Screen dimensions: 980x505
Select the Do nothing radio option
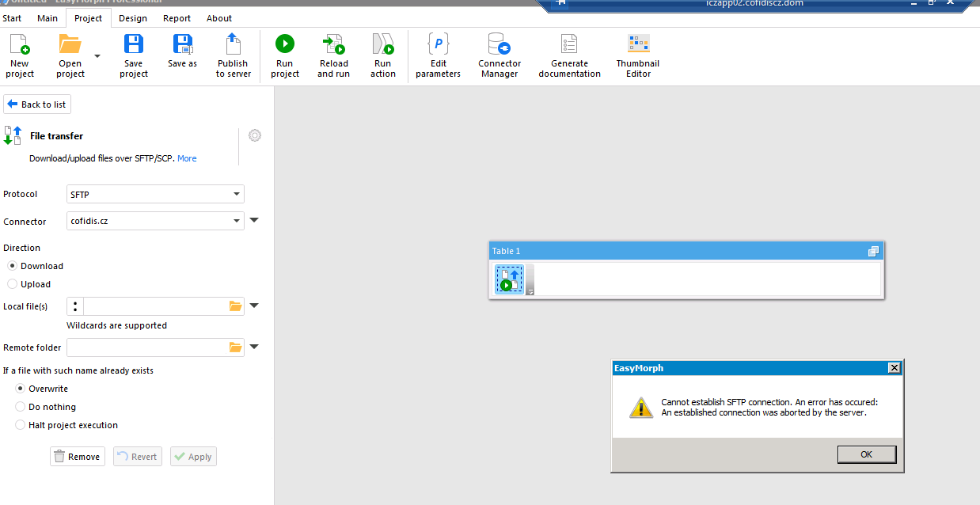[21, 407]
